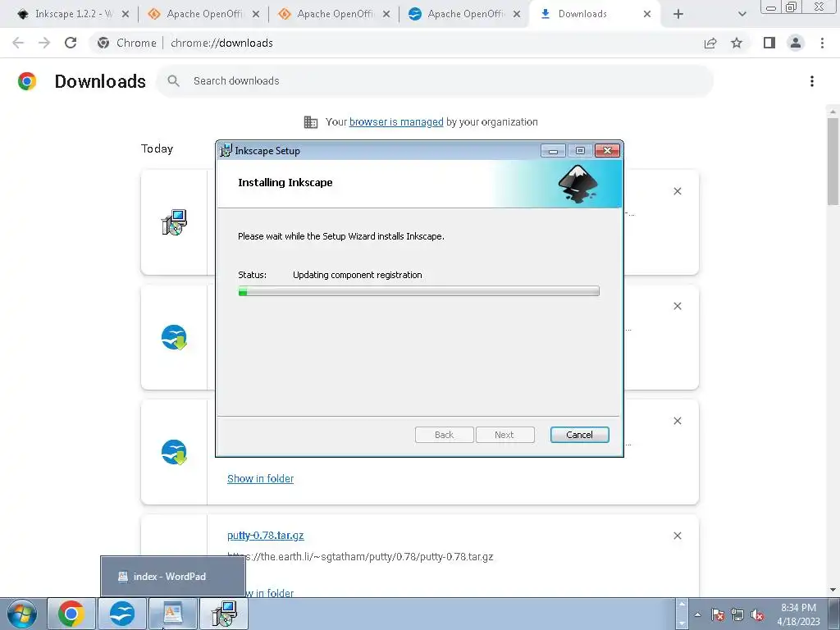Viewport: 840px width, 630px height.
Task: Click Cancel in Inkscape Setup
Action: coord(580,435)
